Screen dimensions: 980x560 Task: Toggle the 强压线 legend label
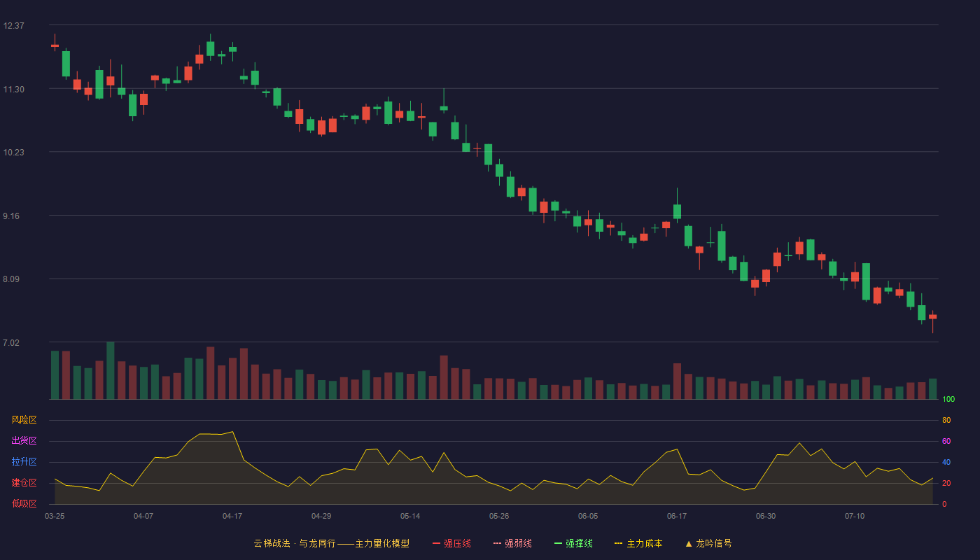click(x=457, y=543)
